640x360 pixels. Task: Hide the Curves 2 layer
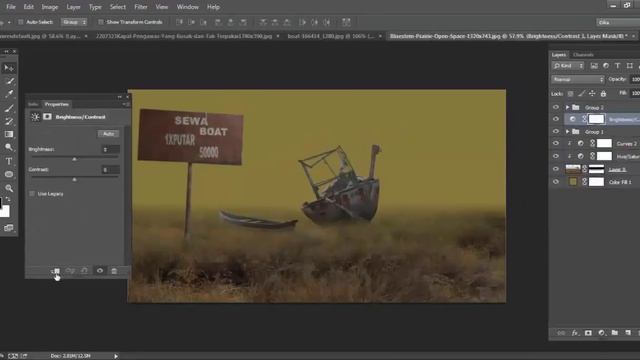[x=556, y=144]
